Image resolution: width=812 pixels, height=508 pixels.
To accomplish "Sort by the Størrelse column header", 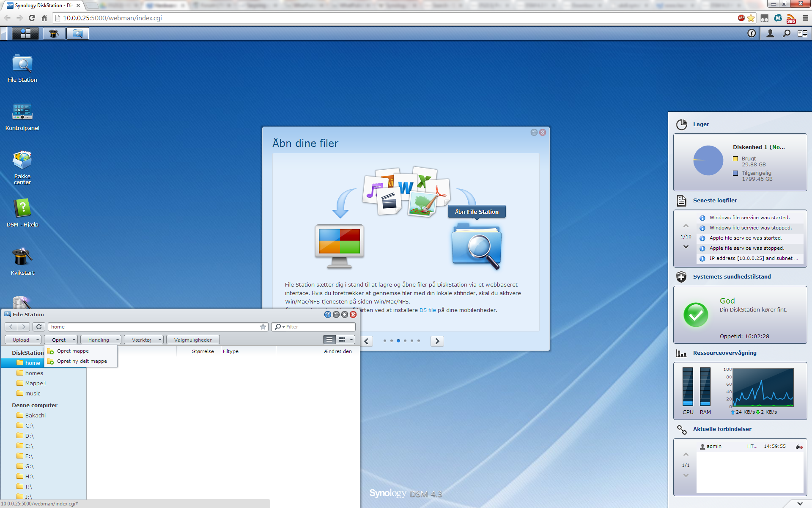I will point(203,351).
